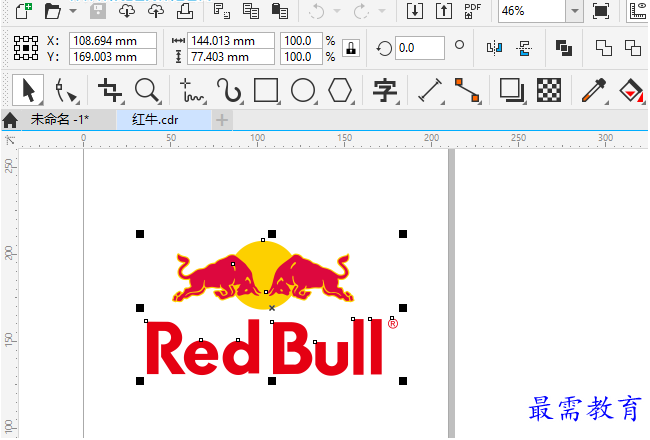Select the Dimension line tool

coord(430,90)
